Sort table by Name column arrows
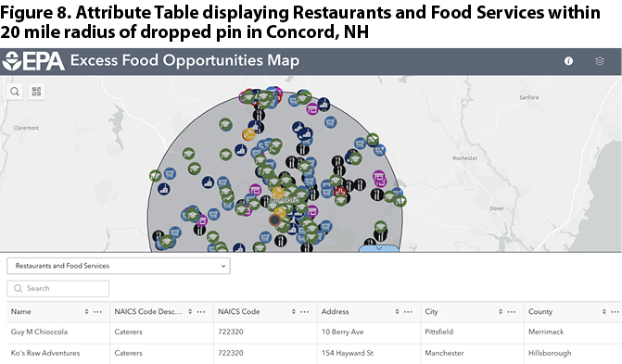The image size is (622, 364). pyautogui.click(x=86, y=311)
